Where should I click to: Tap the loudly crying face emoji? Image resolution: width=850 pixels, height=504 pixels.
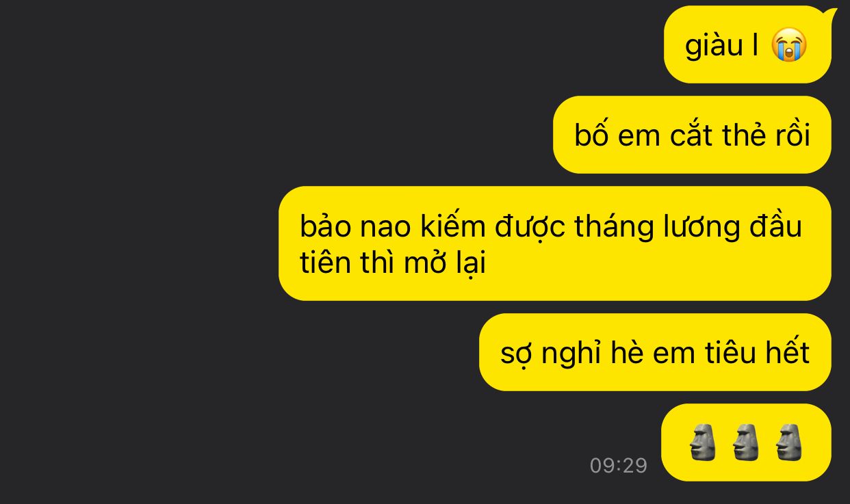click(789, 46)
